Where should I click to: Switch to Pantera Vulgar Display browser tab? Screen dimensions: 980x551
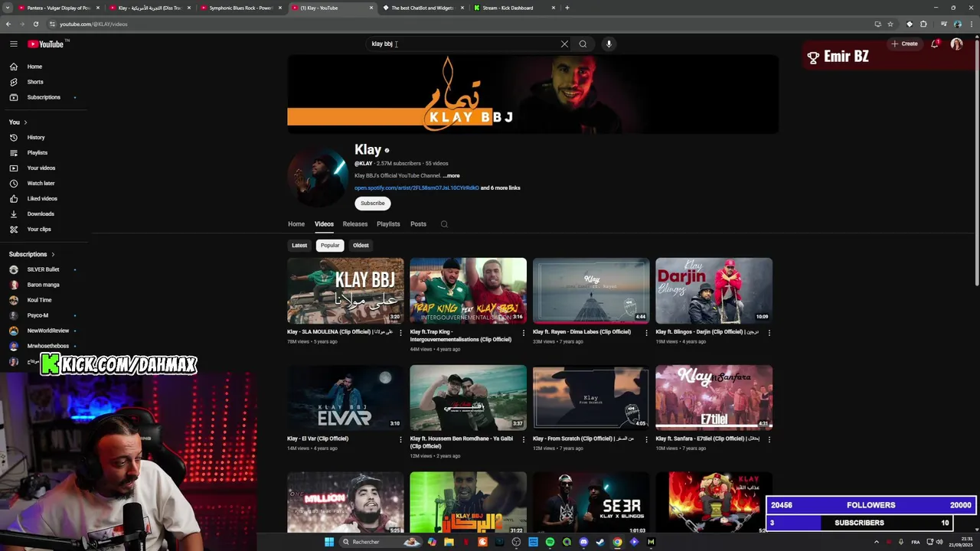pos(57,8)
